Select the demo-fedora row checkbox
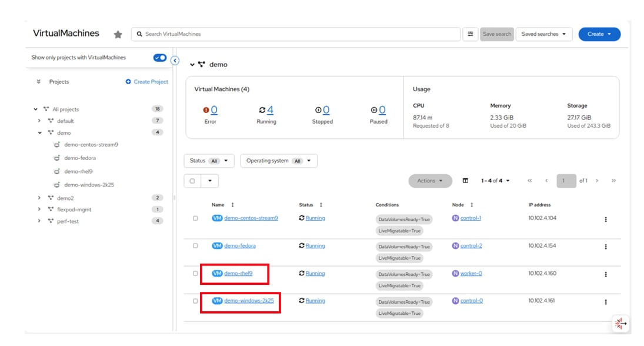 click(x=195, y=246)
